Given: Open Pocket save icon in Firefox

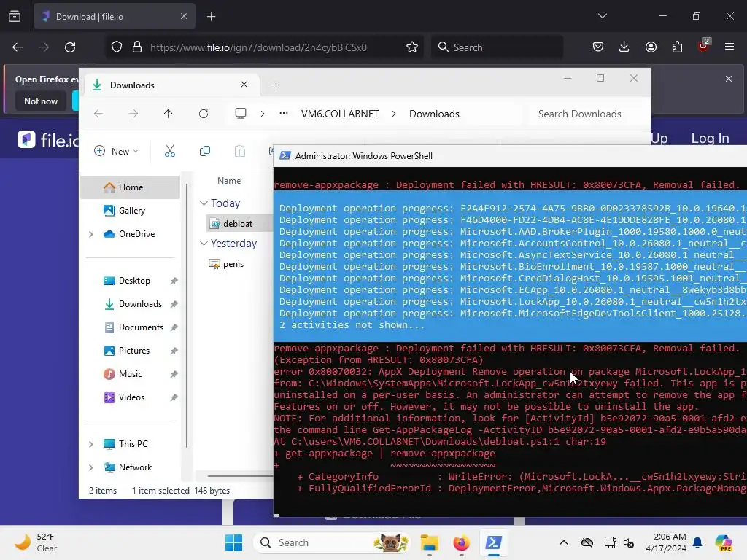Looking at the screenshot, I should tap(598, 47).
